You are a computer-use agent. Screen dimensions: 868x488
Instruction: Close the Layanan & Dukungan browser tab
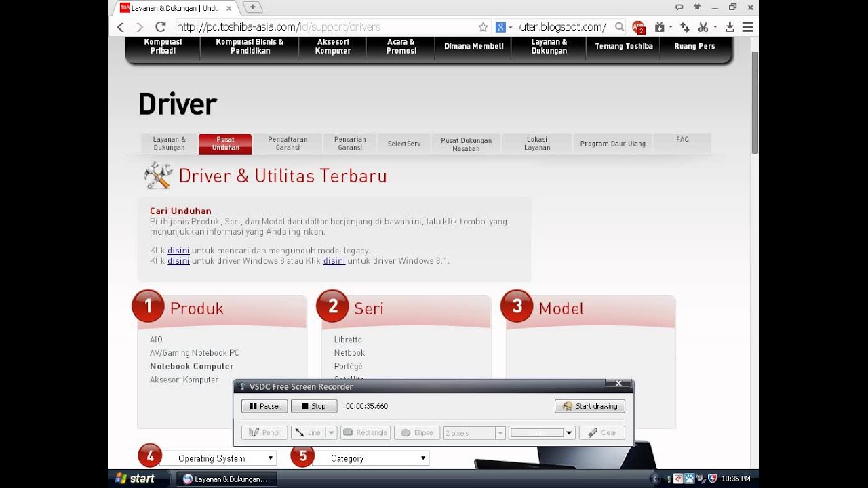(x=229, y=8)
